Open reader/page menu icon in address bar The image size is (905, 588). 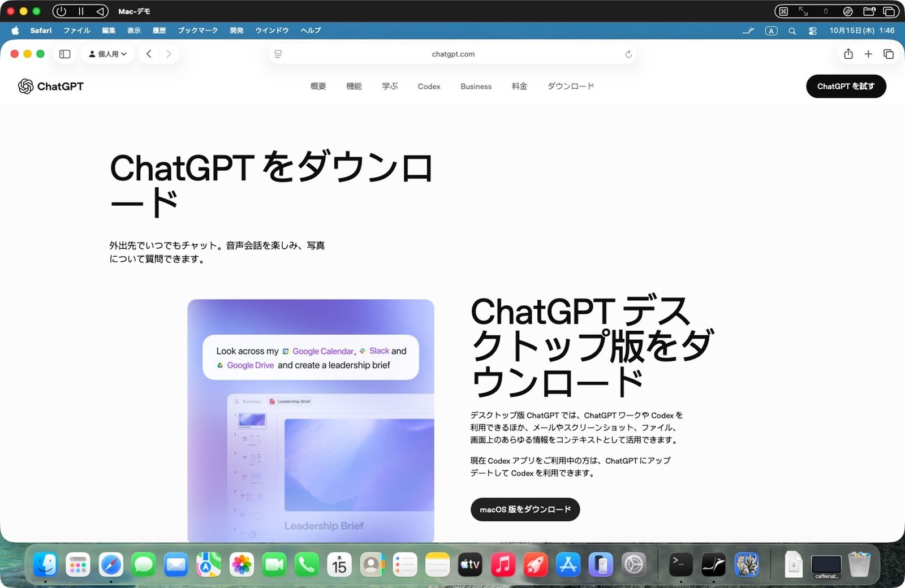tap(278, 54)
